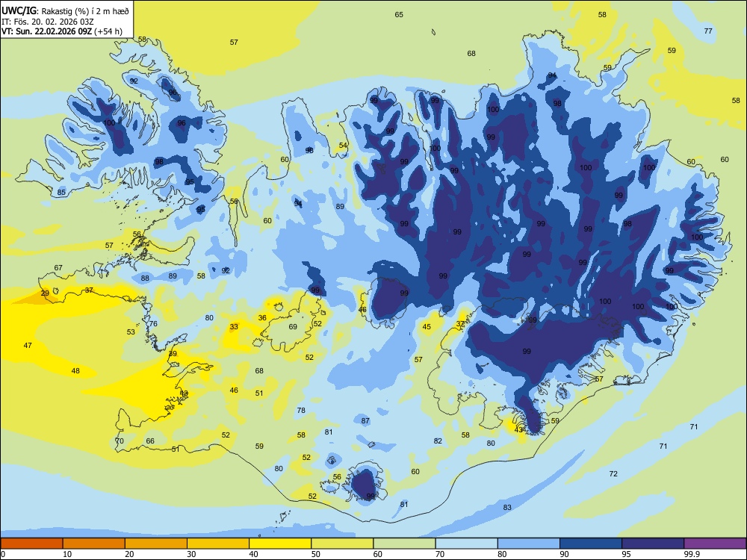The width and height of the screenshot is (747, 560).
Task: Select the dark blue 90–95 legend swatch
Action: [591, 544]
